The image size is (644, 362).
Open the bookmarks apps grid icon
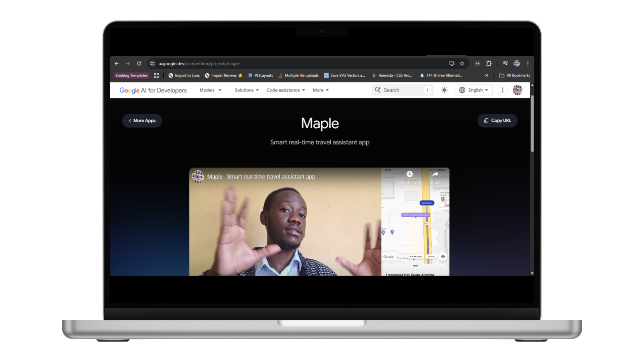pyautogui.click(x=156, y=75)
